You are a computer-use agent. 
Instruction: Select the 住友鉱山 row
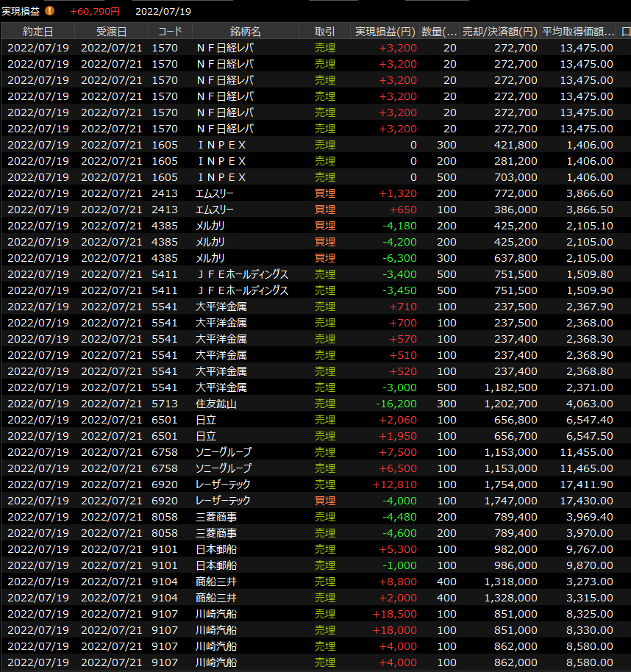(216, 404)
